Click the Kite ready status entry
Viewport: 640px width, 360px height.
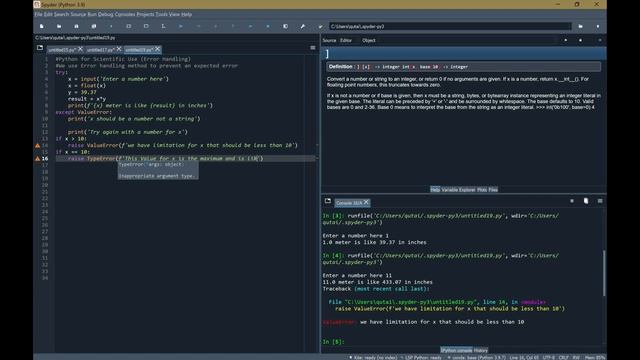point(373,358)
